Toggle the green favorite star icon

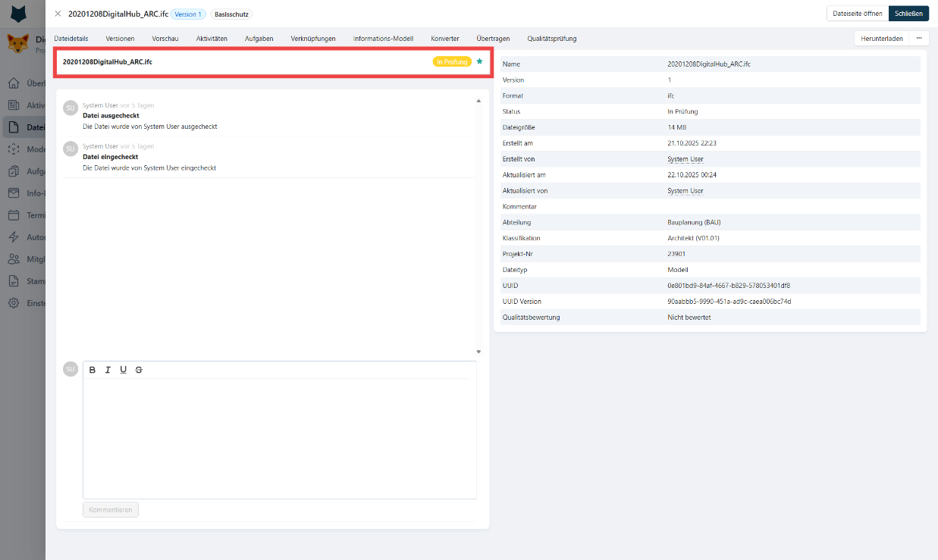(x=479, y=61)
